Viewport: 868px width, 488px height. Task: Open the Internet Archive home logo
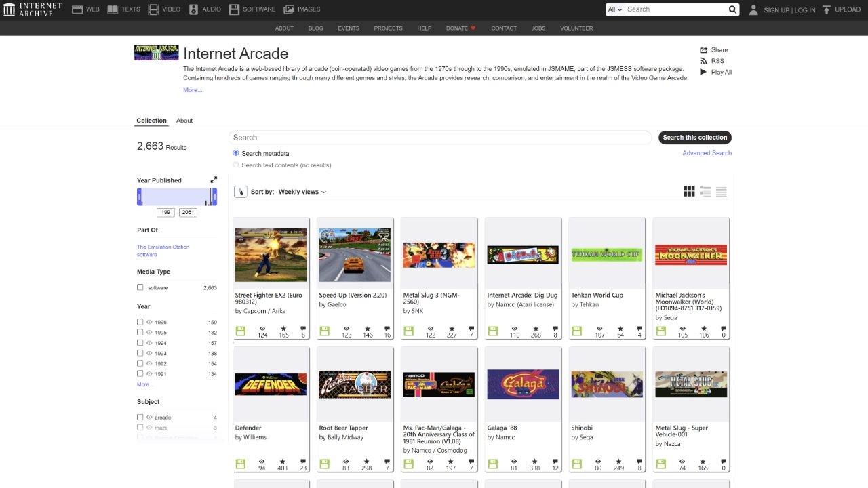coord(32,9)
